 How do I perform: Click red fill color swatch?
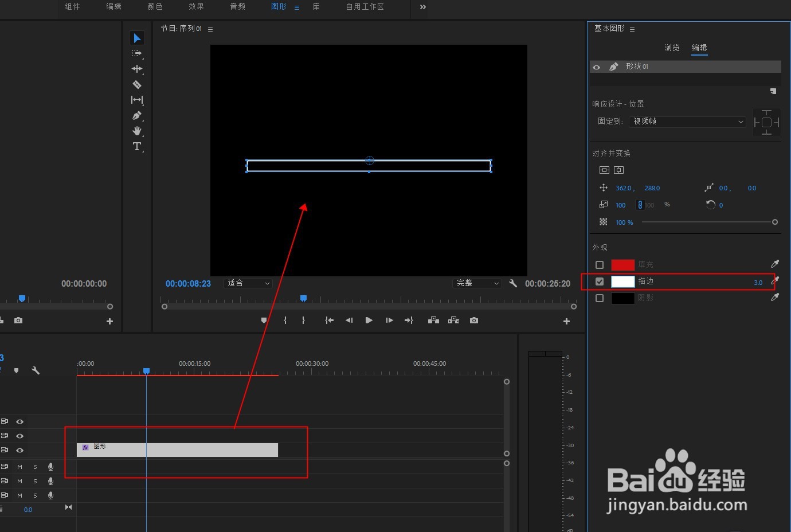623,265
